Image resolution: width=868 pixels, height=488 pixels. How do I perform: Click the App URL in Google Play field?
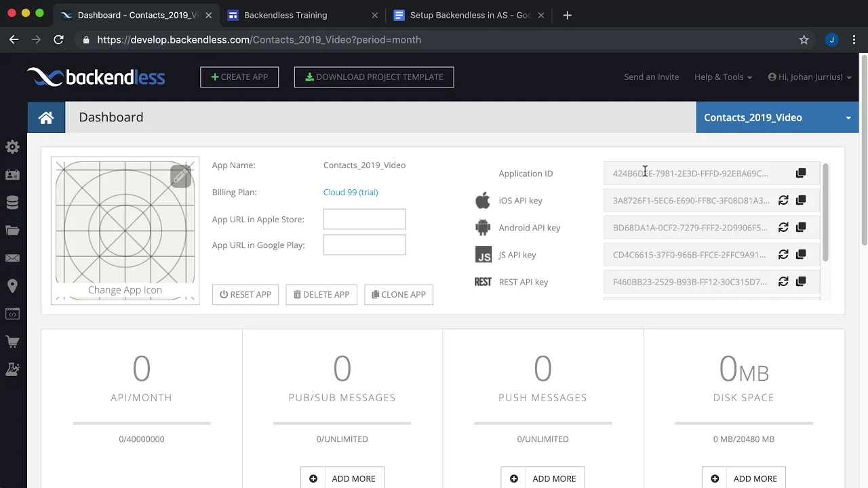tap(365, 245)
